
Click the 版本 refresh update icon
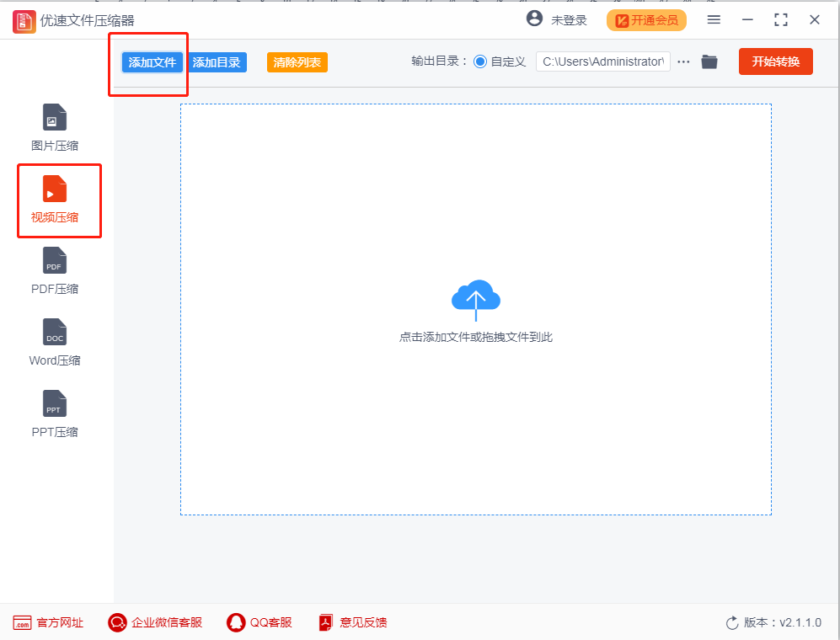[732, 623]
